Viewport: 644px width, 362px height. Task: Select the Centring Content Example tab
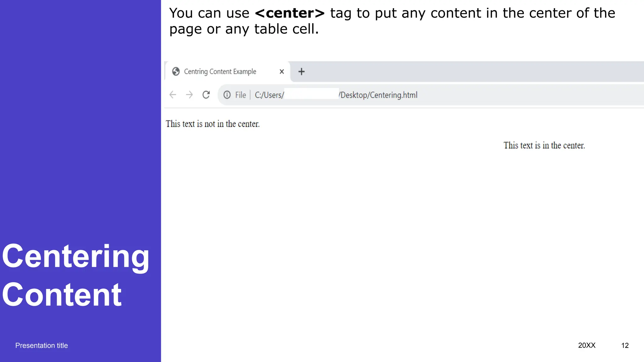[x=228, y=72]
